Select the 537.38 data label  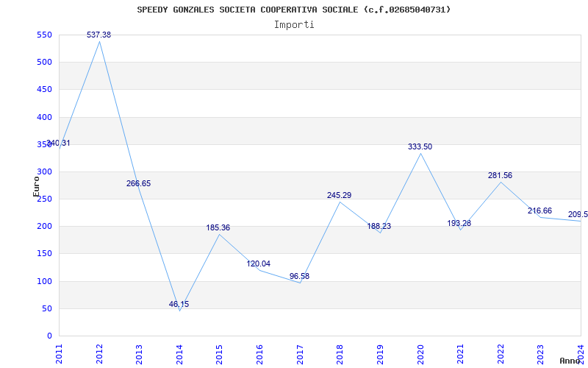click(99, 35)
